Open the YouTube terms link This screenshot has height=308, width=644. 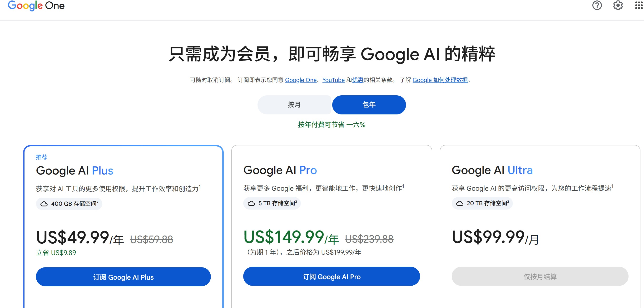click(x=333, y=80)
